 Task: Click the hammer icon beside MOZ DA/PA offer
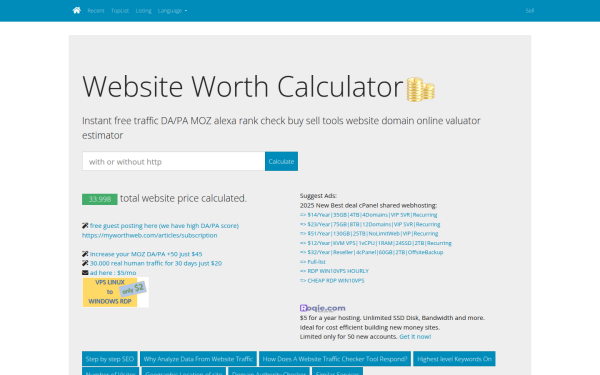click(85, 254)
